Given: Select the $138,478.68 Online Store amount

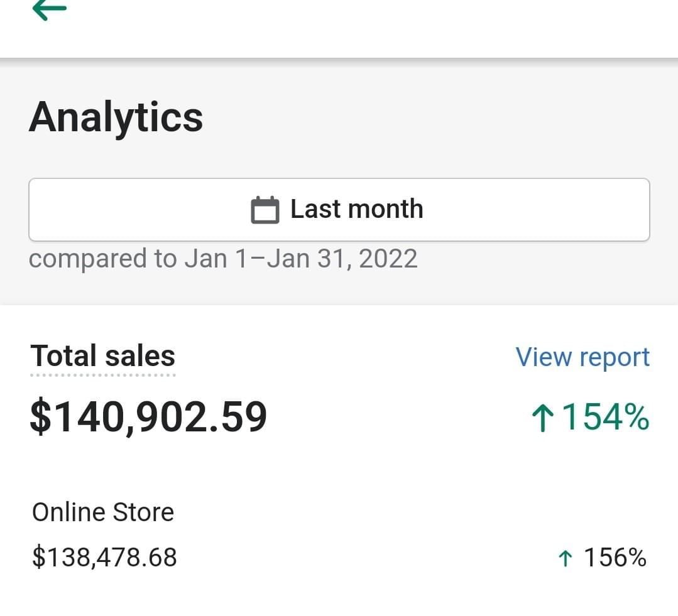Looking at the screenshot, I should click(x=104, y=558).
